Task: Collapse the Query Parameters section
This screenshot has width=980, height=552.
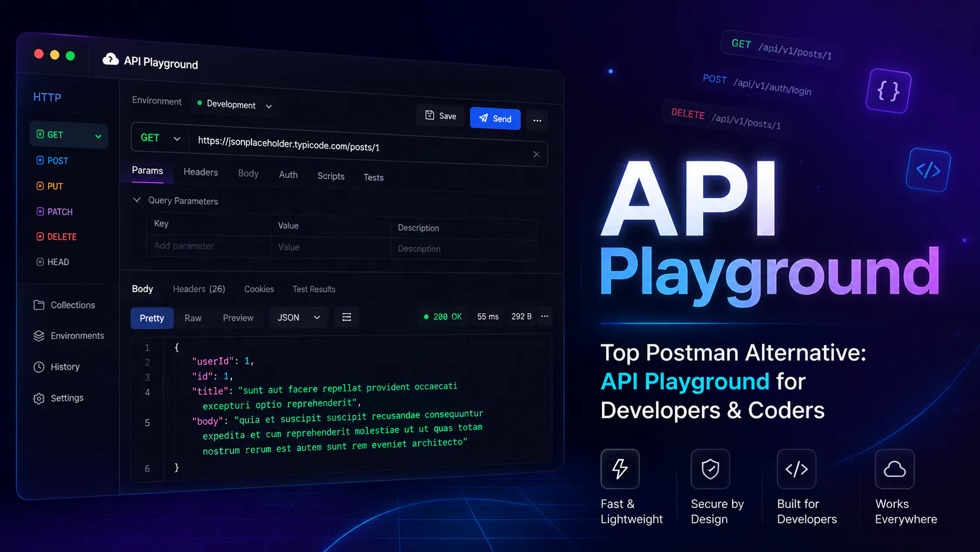Action: click(137, 200)
